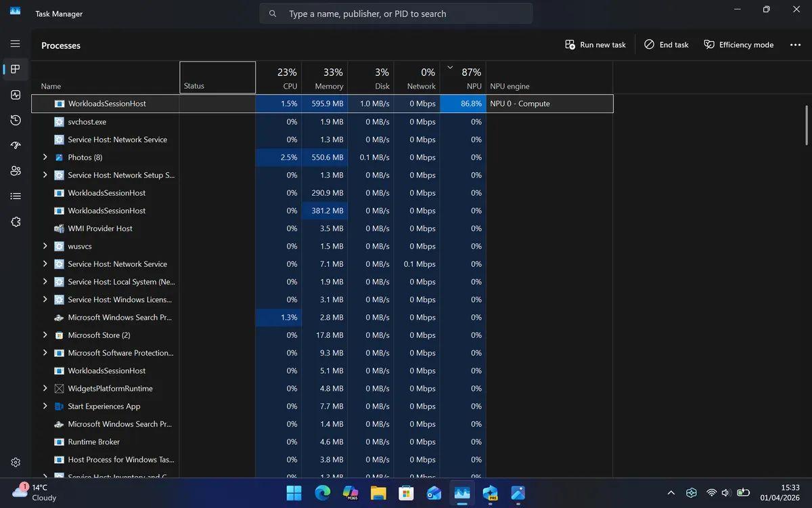Click the magnifier icon in the search bar

click(x=273, y=13)
